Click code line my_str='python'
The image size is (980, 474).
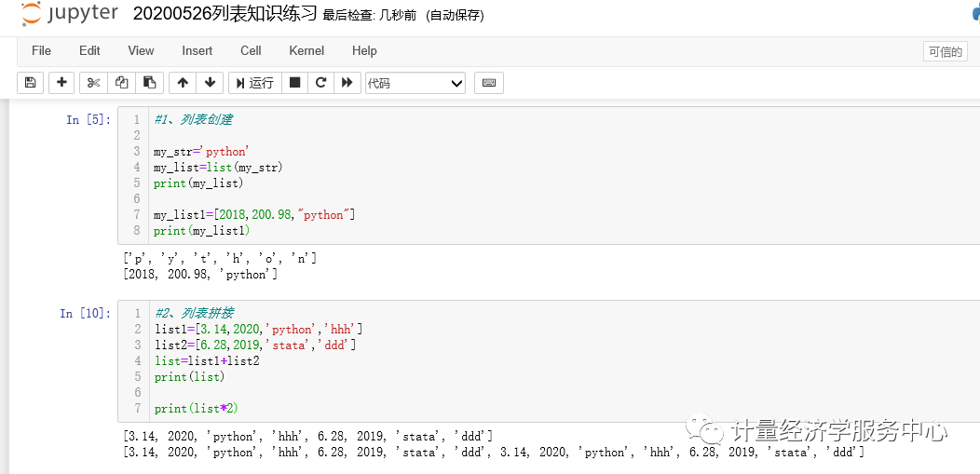[202, 151]
